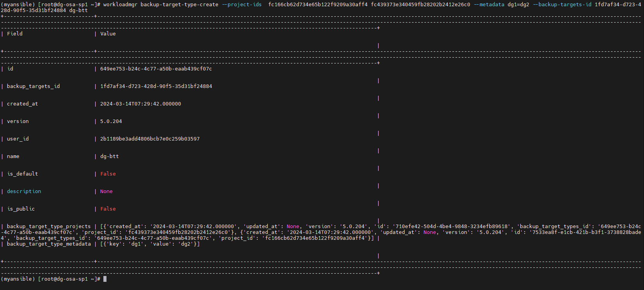Click the --backup-targets-id option in the command
The image size is (644, 290).
pos(562,5)
